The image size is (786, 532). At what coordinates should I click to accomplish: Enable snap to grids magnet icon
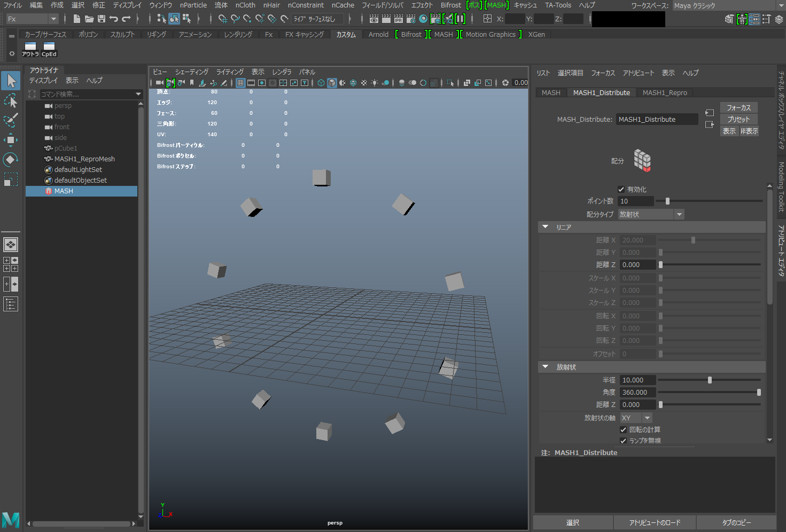tap(223, 19)
